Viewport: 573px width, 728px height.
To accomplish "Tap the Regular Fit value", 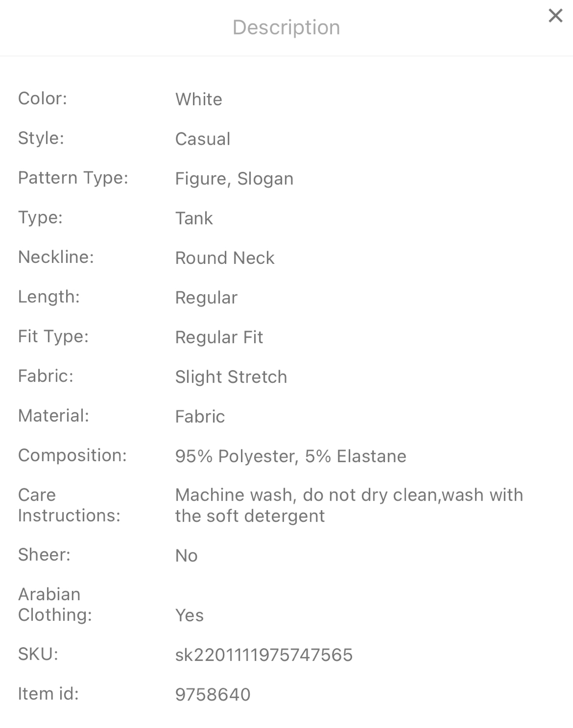I will 219,337.
